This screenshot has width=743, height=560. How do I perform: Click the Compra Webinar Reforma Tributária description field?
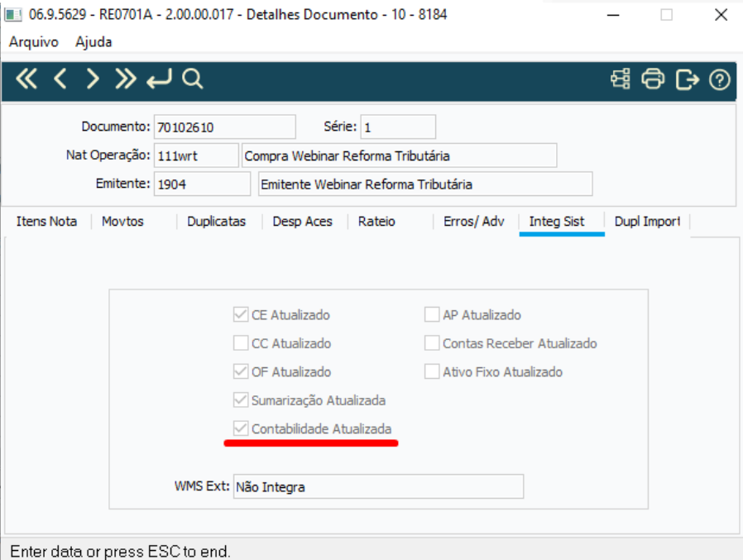click(x=399, y=156)
